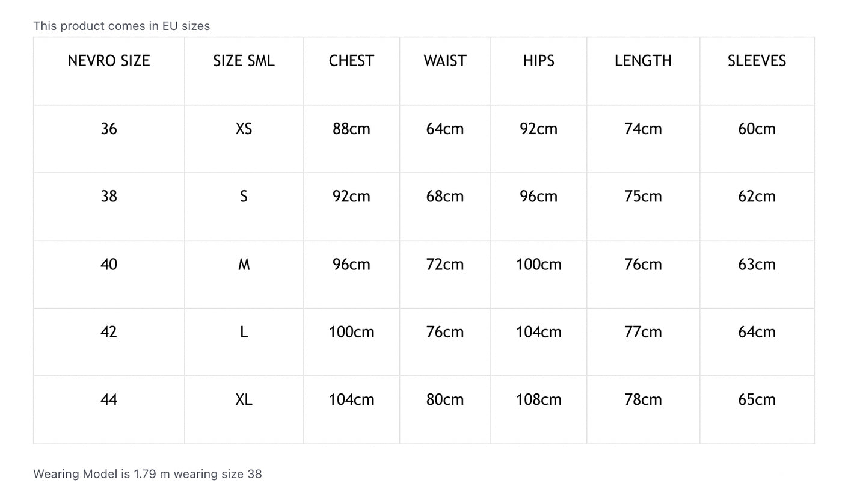The image size is (842, 504).
Task: Click the 77cm length value
Action: (643, 332)
